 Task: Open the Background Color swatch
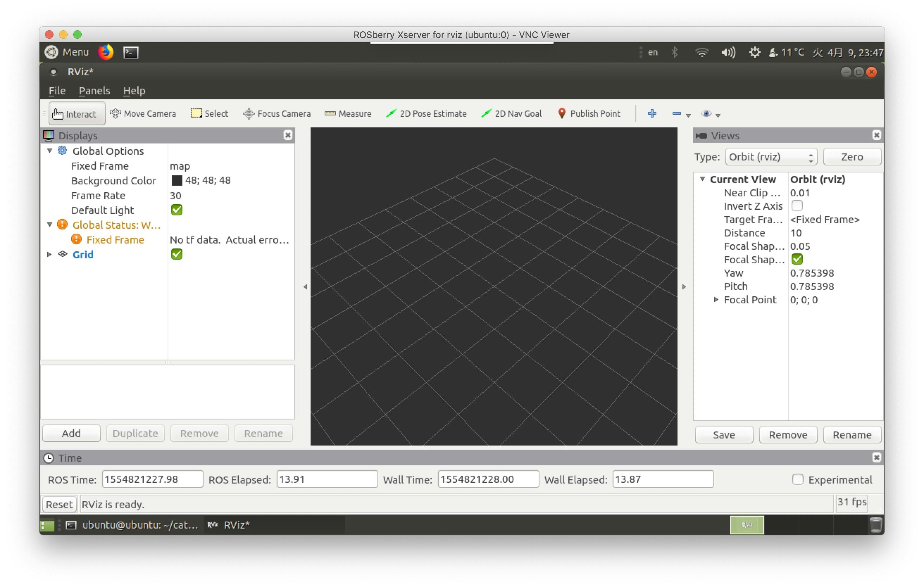[x=177, y=180]
